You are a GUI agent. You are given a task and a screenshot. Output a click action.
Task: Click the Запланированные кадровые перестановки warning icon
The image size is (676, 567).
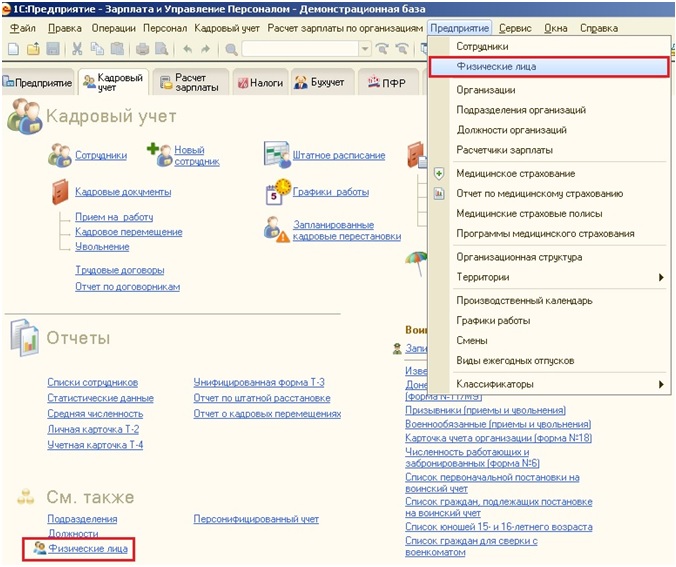coord(276,229)
